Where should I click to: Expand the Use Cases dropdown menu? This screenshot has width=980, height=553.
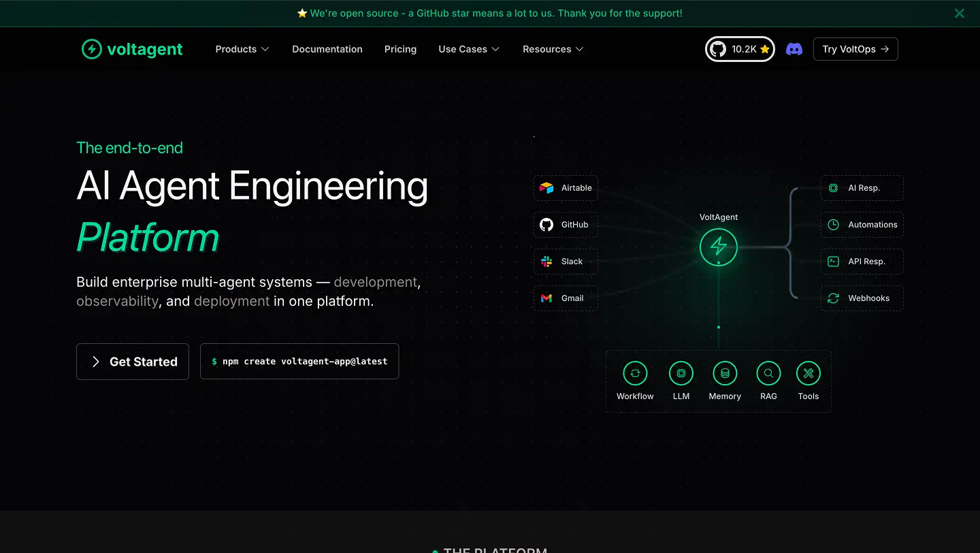pos(469,49)
